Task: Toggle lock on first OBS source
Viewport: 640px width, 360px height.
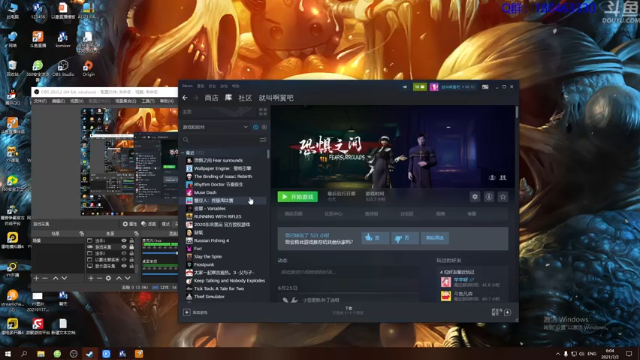Action: (131, 241)
